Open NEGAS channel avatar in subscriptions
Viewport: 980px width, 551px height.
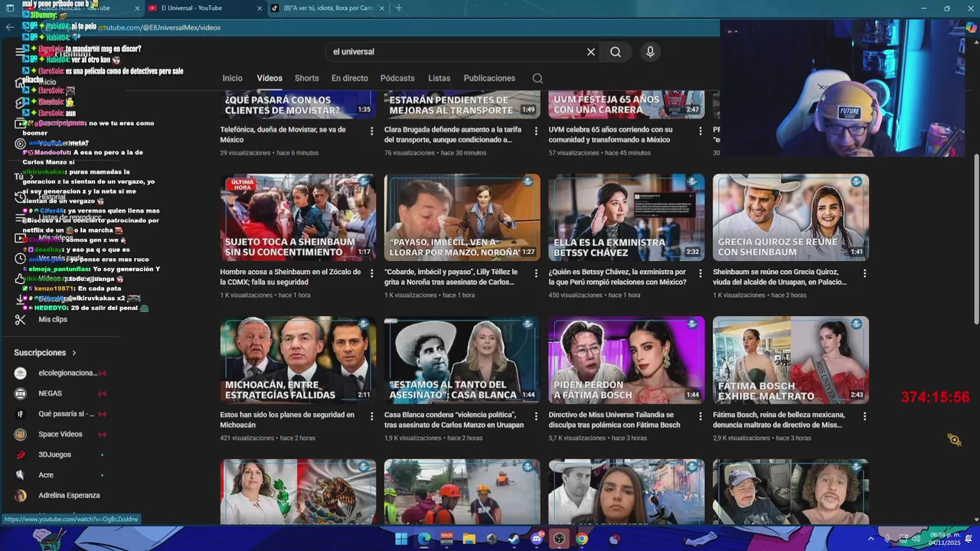click(21, 393)
